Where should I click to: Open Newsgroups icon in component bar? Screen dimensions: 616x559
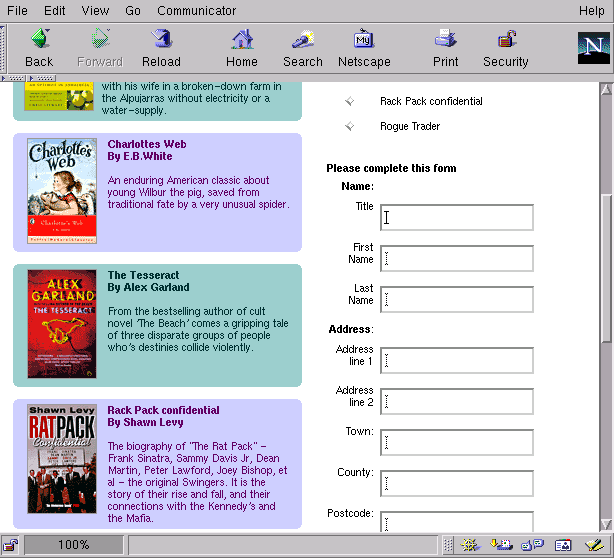[x=532, y=545]
